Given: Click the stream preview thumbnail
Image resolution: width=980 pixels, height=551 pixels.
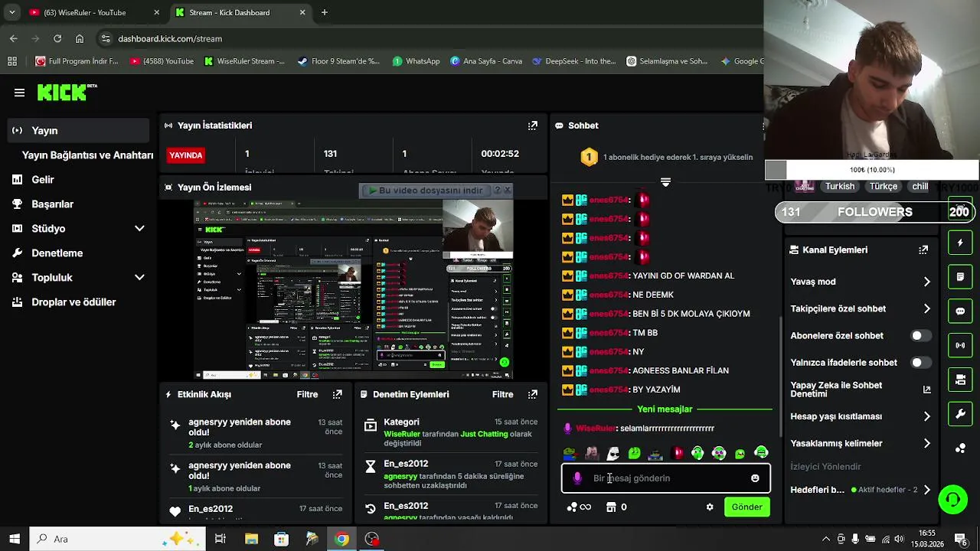Looking at the screenshot, I should tap(354, 289).
